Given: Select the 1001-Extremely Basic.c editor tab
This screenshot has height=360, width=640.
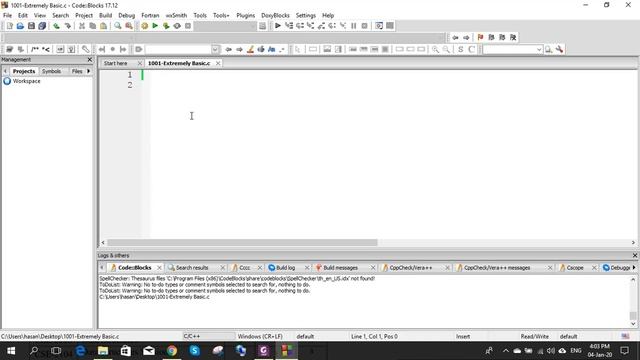Looking at the screenshot, I should (179, 63).
